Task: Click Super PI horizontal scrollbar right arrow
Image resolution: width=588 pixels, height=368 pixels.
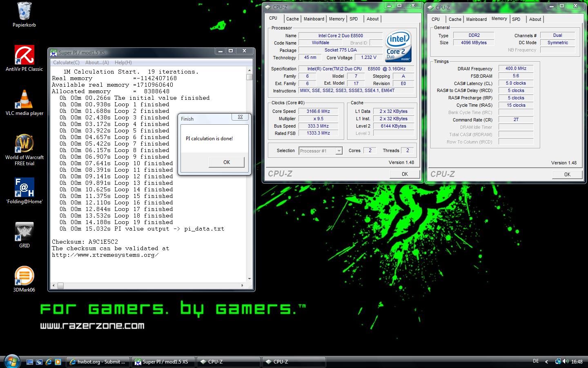Action: pyautogui.click(x=242, y=286)
